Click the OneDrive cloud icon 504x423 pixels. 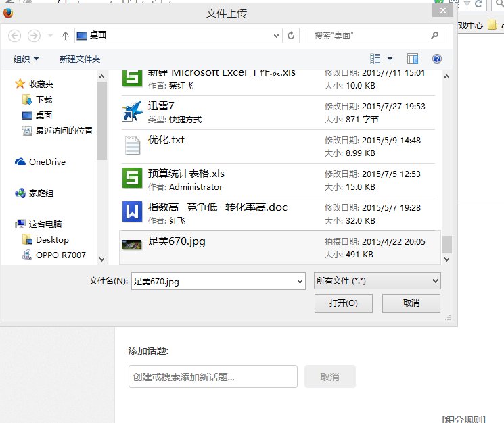point(20,161)
